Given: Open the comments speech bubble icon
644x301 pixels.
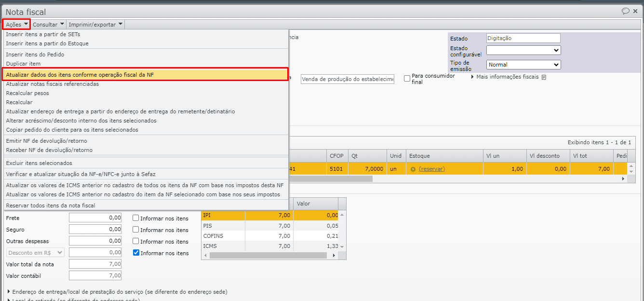Looking at the screenshot, I should 625,11.
